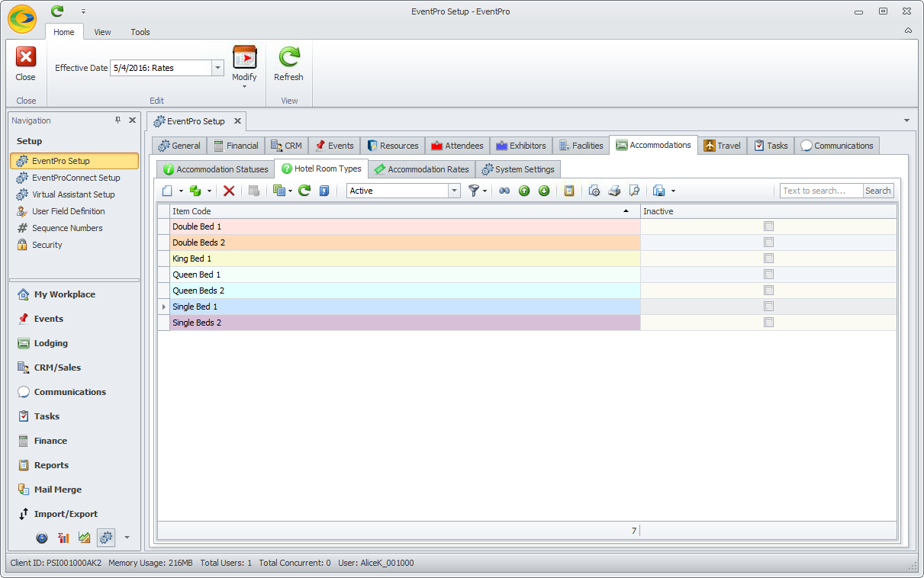Close the EventPro Setup document tab
The width and height of the screenshot is (924, 578).
[237, 120]
